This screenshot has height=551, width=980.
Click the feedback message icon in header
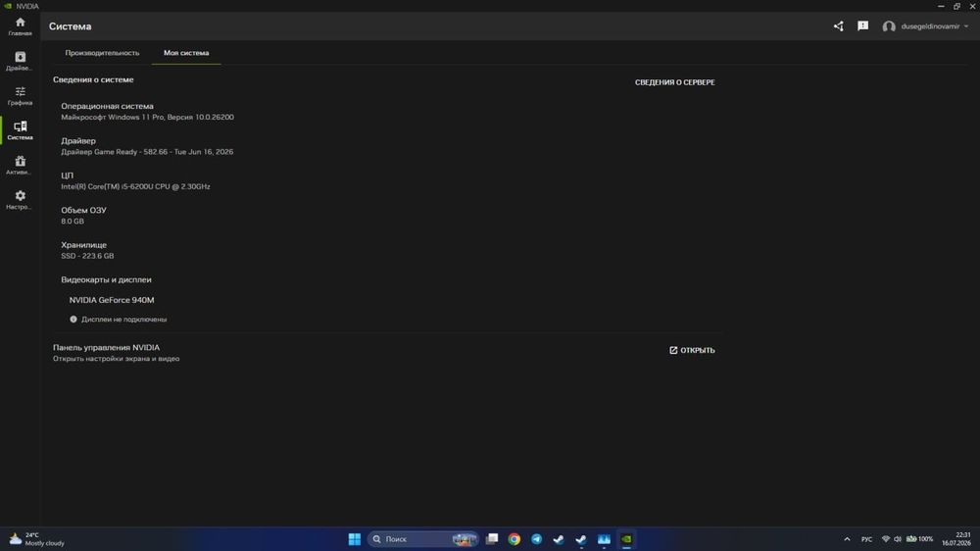tap(862, 26)
